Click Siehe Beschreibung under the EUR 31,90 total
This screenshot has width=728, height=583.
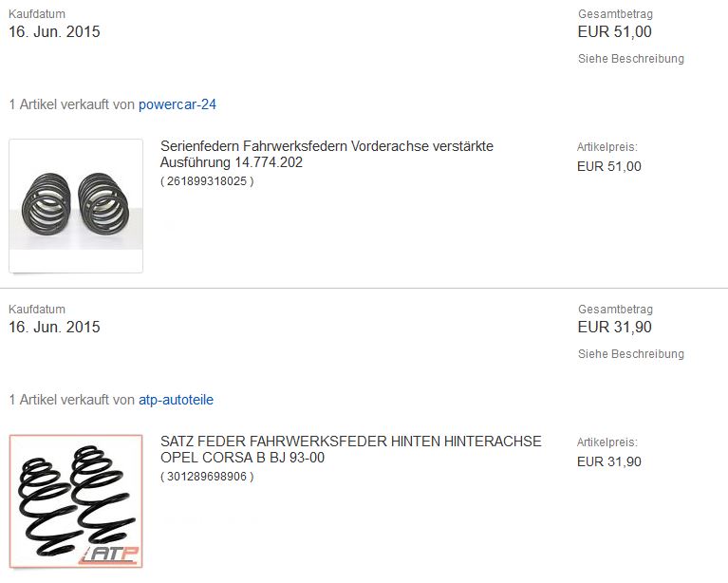(x=631, y=354)
